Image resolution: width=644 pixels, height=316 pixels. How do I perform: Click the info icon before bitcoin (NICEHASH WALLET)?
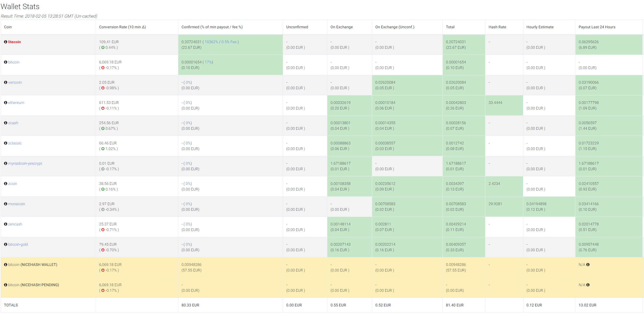pos(6,265)
